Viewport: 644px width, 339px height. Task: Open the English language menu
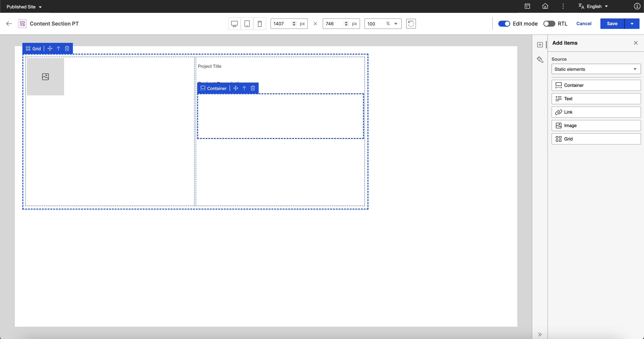593,7
